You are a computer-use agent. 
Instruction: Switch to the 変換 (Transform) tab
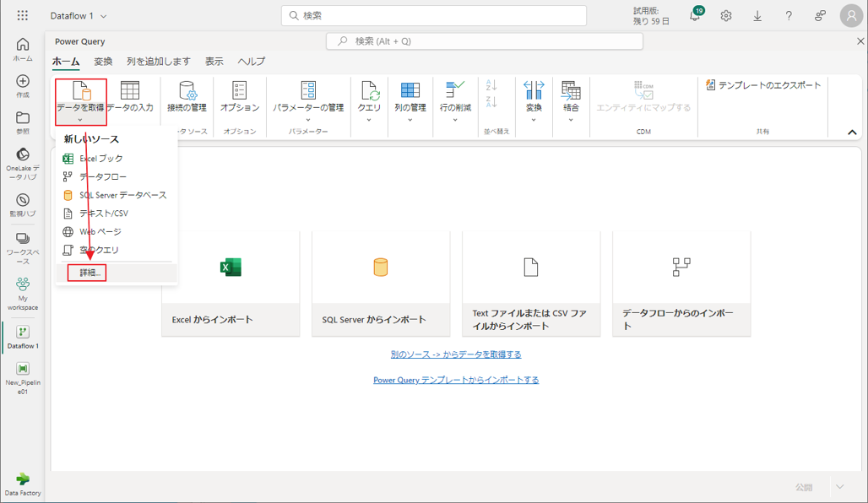click(x=103, y=62)
